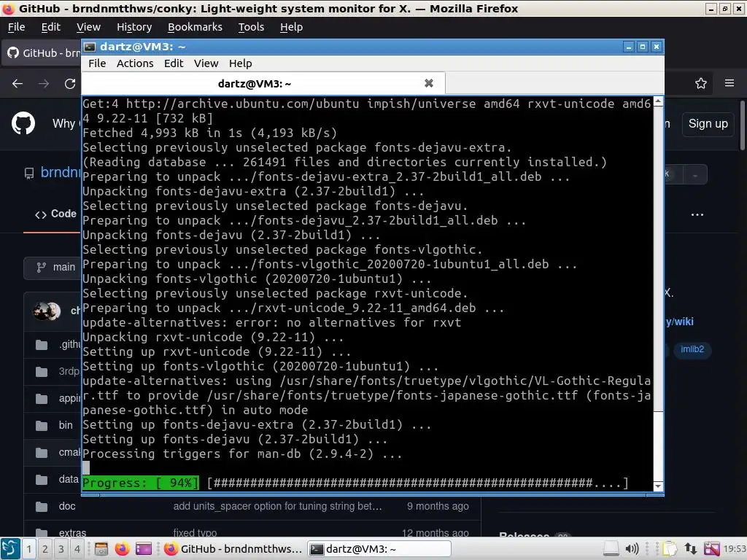
Task: Switch to GitHub Firefox taskbar entry
Action: click(x=233, y=549)
